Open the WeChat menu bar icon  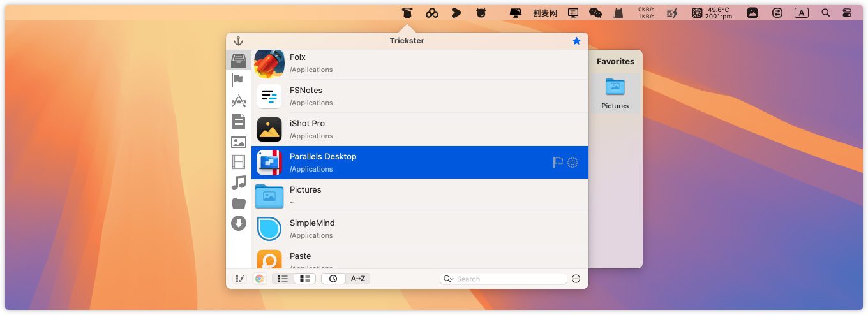(595, 12)
